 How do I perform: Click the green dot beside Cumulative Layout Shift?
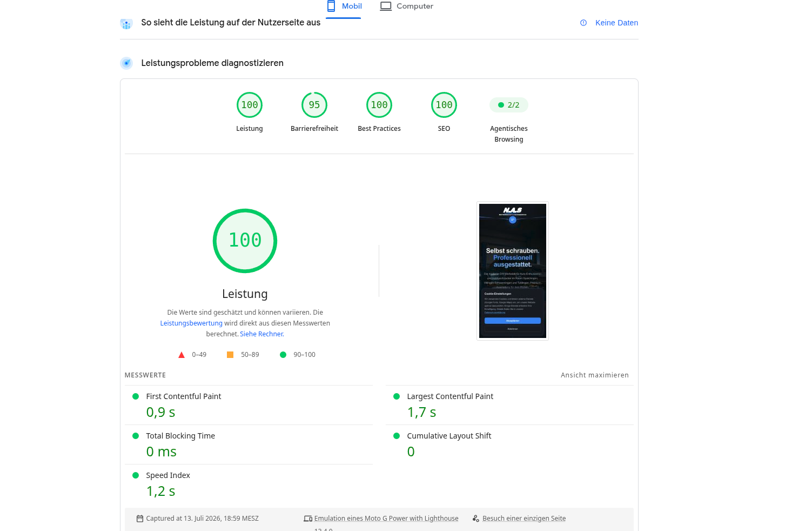point(397,436)
